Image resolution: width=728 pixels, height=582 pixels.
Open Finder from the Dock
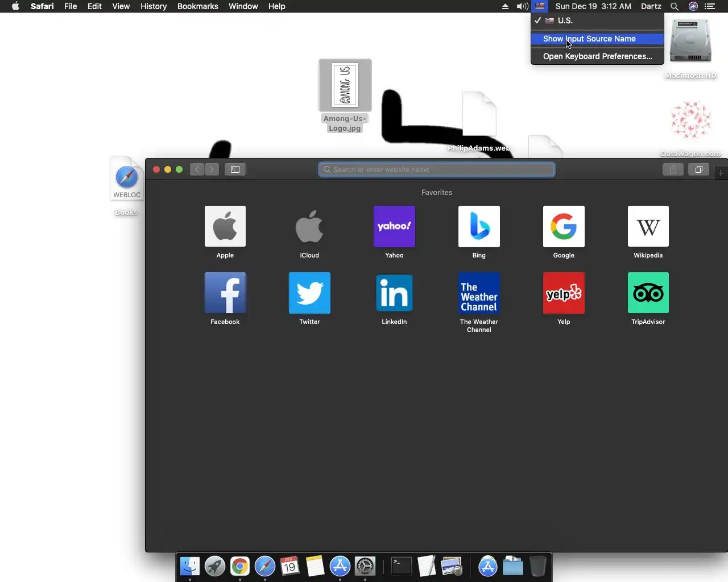pos(190,566)
